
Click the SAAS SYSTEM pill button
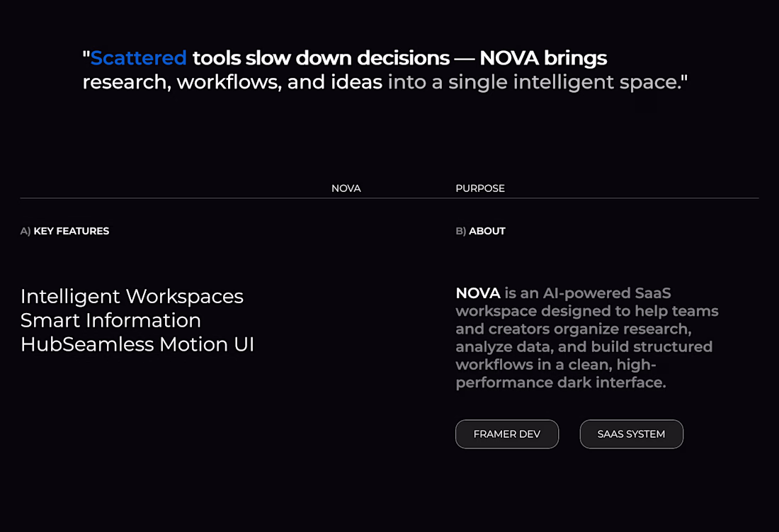632,434
